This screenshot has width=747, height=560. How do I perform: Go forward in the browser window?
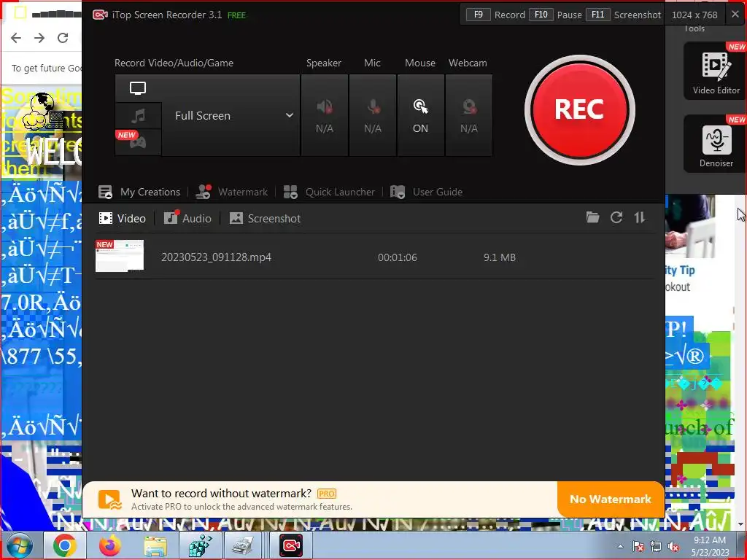pos(39,38)
